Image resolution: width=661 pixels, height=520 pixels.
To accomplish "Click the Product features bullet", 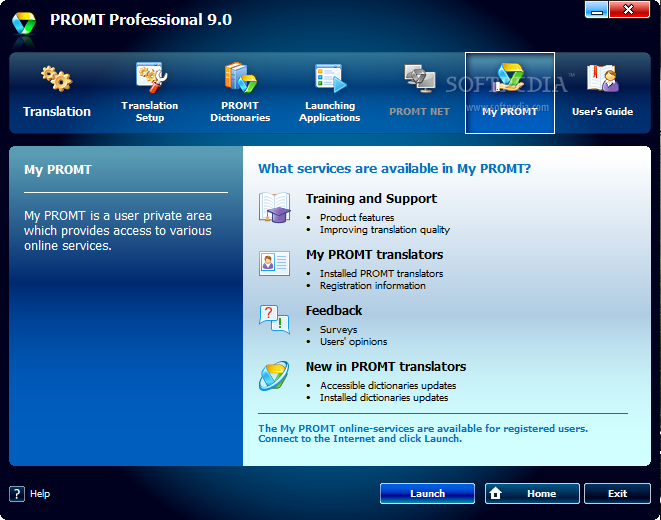I will pos(357,217).
